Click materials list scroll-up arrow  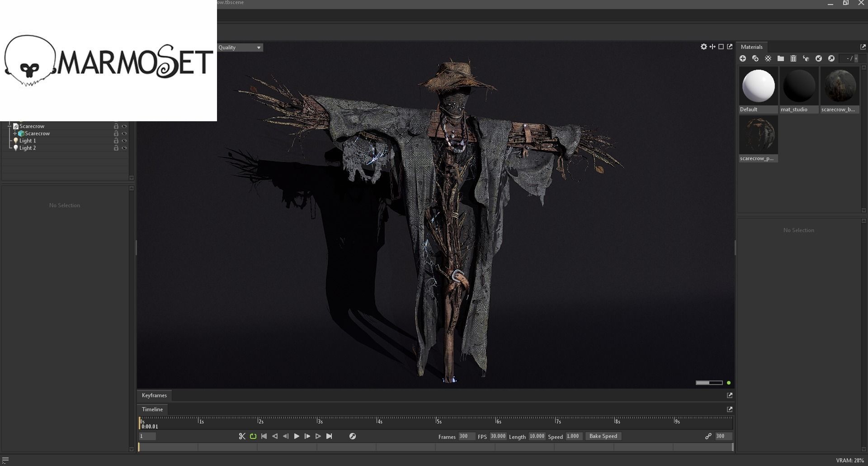coord(864,68)
